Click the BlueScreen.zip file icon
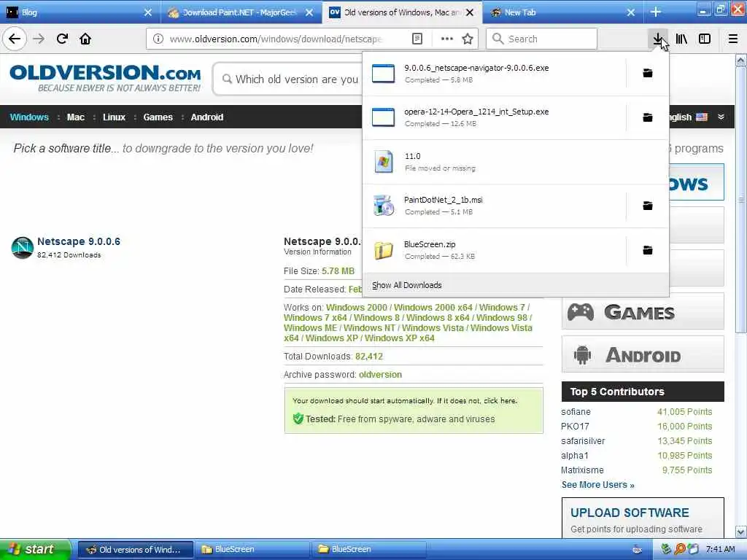The width and height of the screenshot is (747, 560). click(x=384, y=251)
